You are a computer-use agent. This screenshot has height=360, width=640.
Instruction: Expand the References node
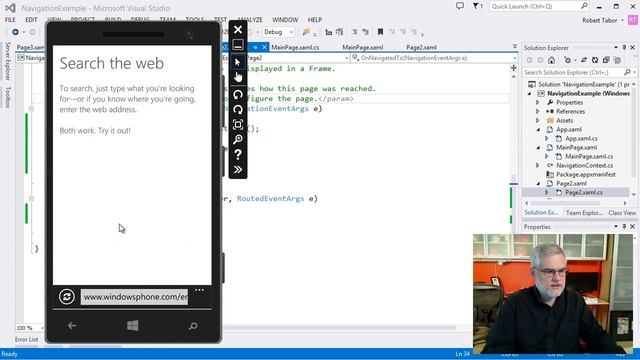(x=538, y=111)
